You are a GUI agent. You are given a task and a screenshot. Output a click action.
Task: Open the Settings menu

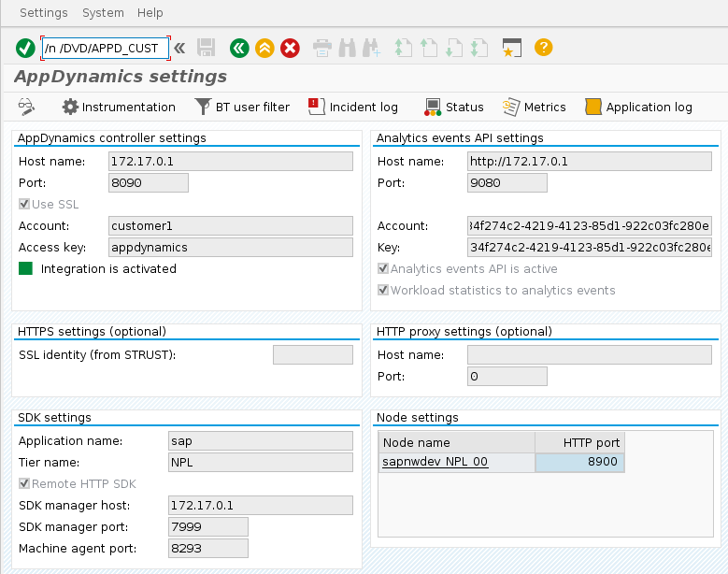tap(44, 12)
